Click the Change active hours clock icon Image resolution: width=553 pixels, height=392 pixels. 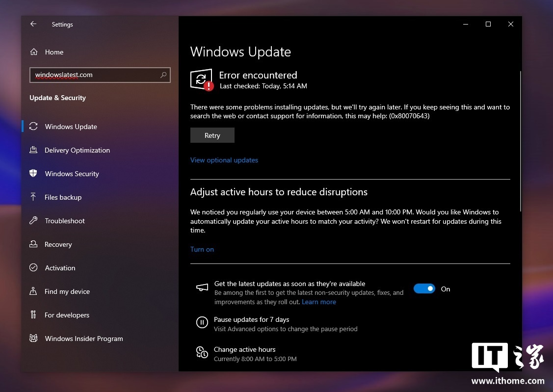(x=202, y=352)
